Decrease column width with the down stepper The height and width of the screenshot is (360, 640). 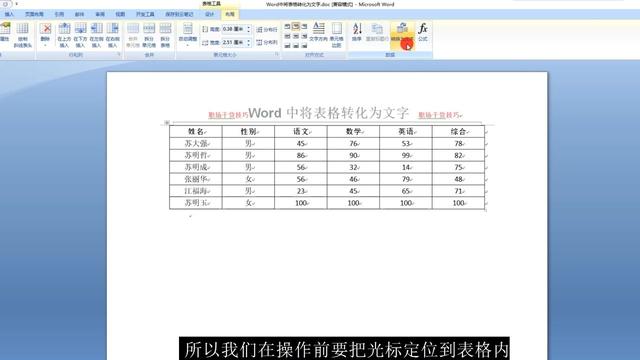249,44
